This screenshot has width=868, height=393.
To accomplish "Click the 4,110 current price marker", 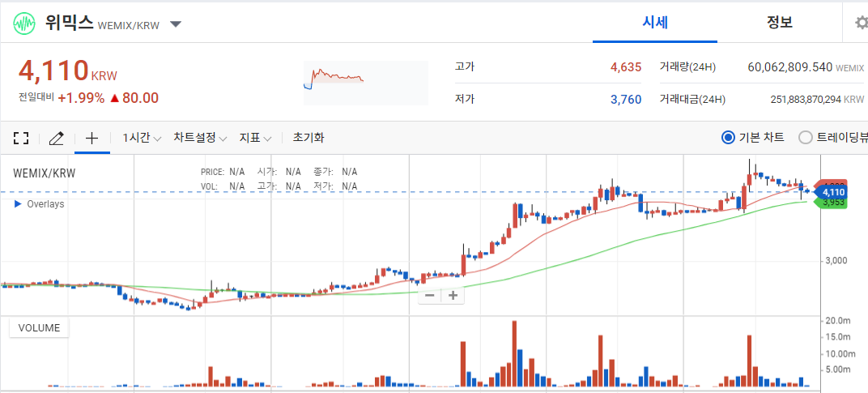I will [x=832, y=192].
